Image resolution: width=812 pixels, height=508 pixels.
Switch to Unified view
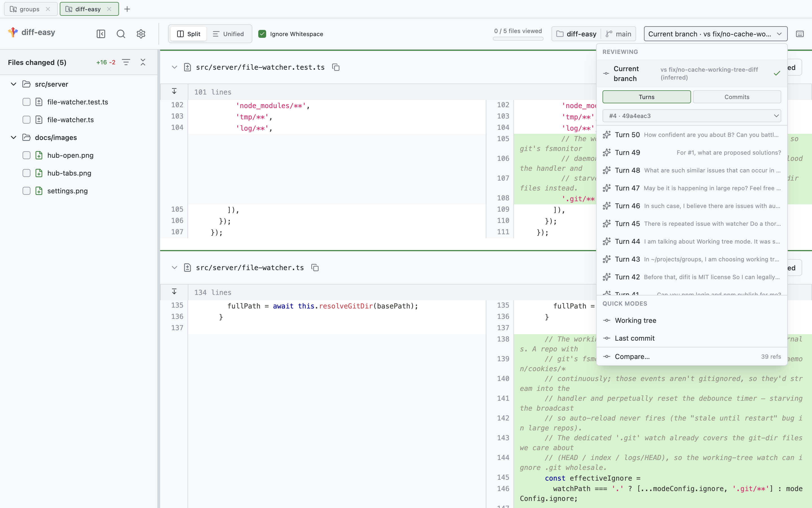[x=228, y=34]
